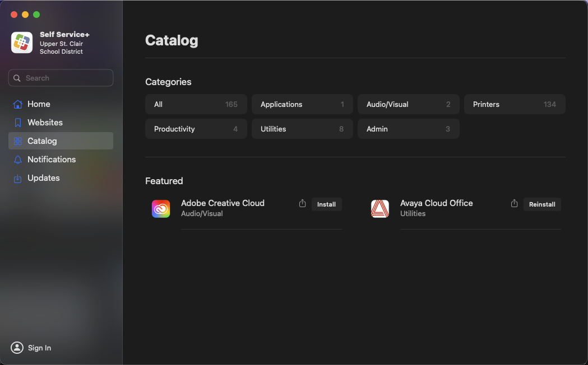Open the Adobe Creative Cloud app icon
The width and height of the screenshot is (588, 365).
(x=161, y=209)
